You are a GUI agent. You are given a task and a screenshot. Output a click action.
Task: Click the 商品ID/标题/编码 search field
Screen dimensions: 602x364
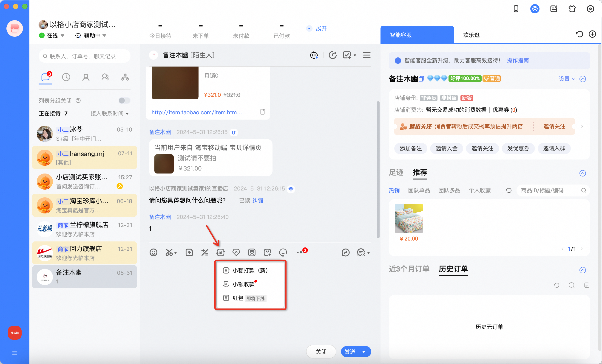(553, 190)
